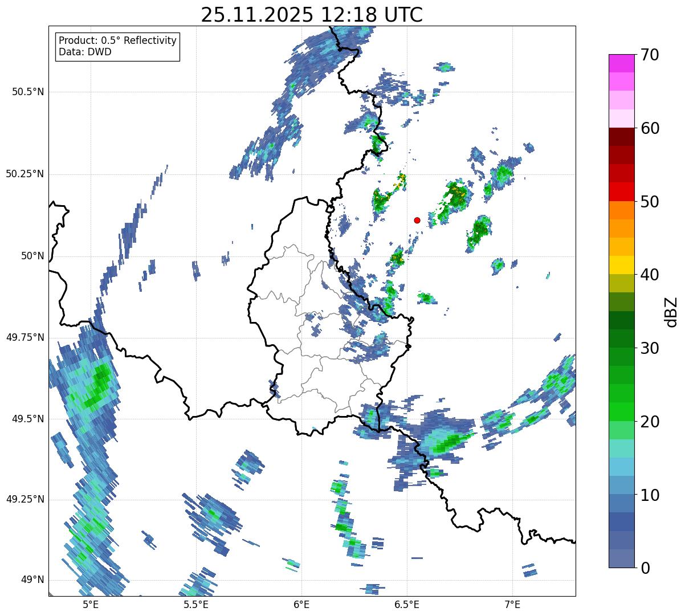Click the Data: DWD label
The width and height of the screenshot is (685, 616).
(x=85, y=52)
